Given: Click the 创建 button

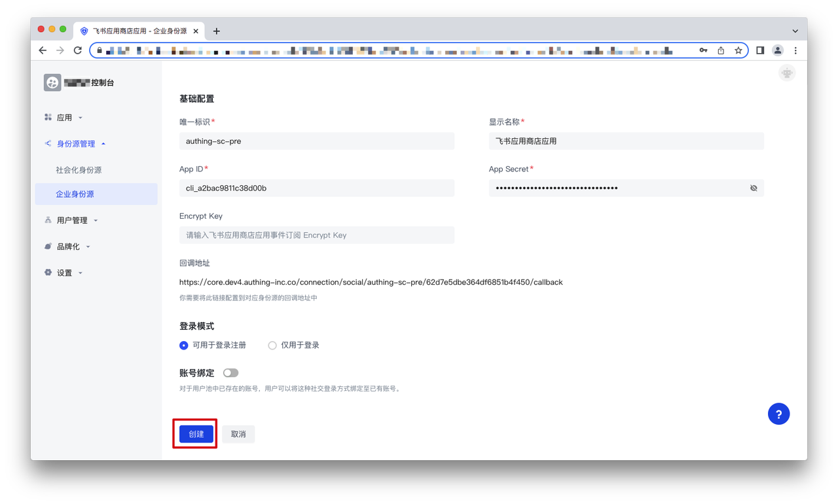Looking at the screenshot, I should point(196,434).
